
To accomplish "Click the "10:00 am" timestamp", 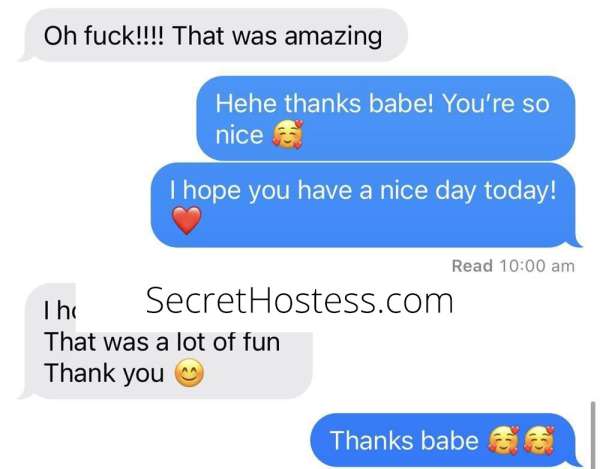I will (x=536, y=266).
